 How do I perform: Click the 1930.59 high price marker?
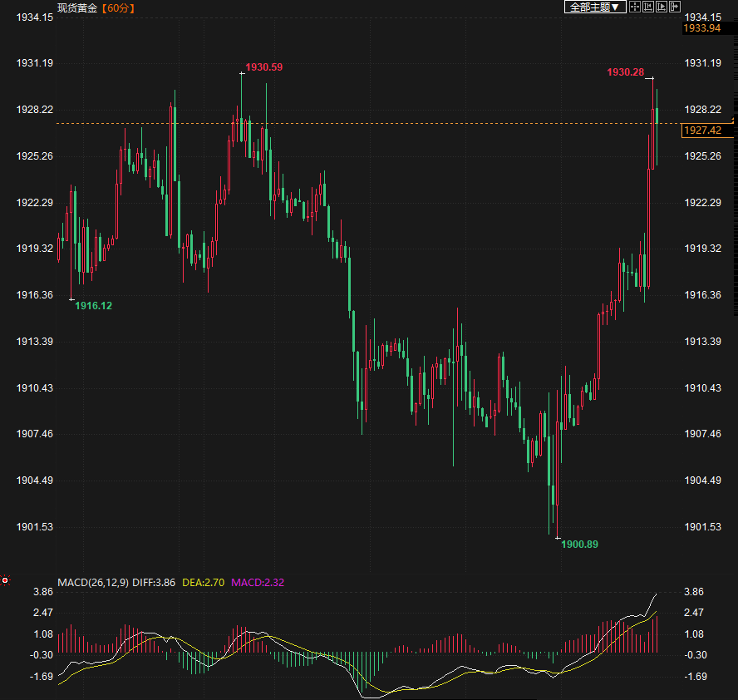pos(264,67)
